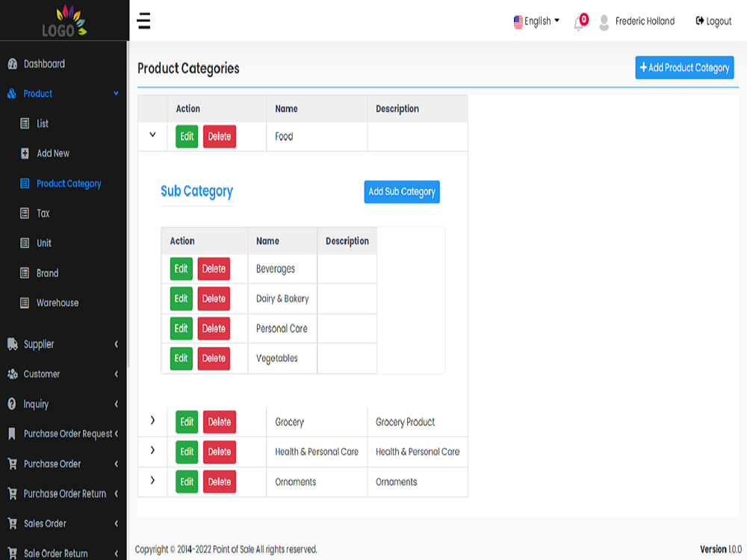Click the Add New plus icon

click(x=25, y=153)
